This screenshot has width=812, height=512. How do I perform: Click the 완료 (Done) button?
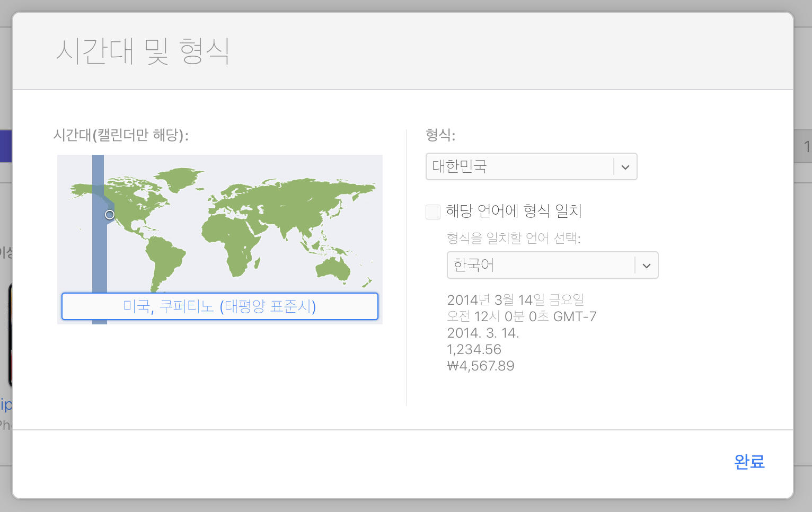click(749, 462)
